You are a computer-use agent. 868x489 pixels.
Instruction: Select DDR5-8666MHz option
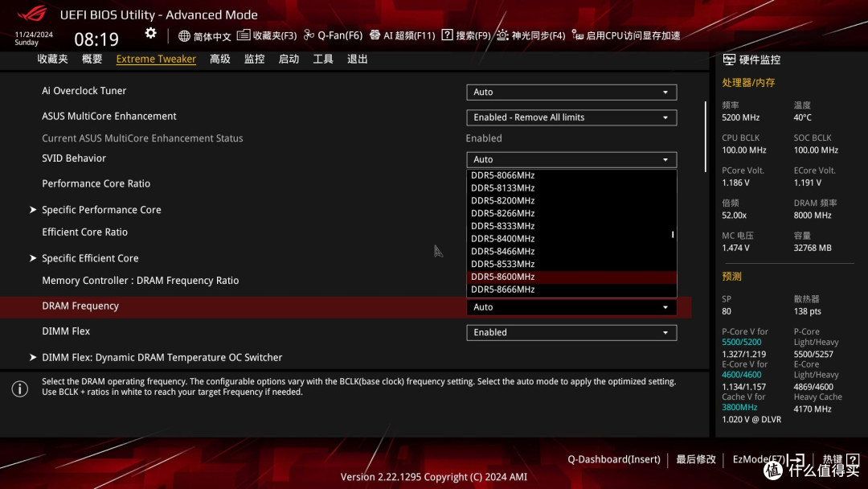tap(571, 290)
